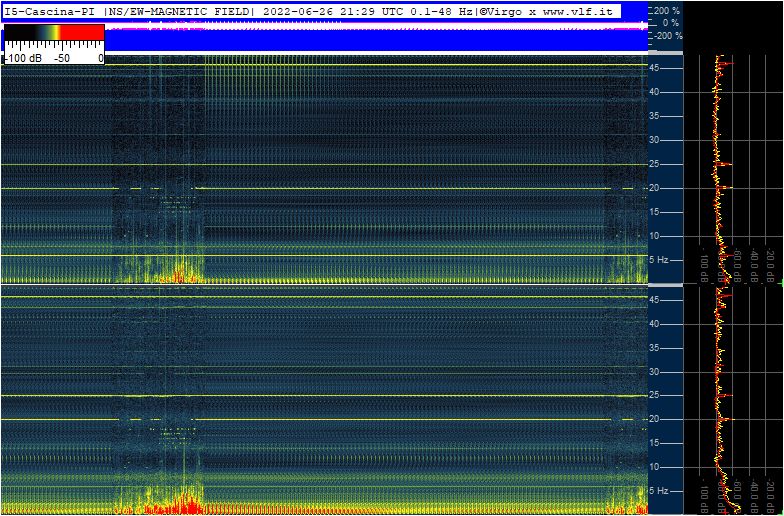Click the 40 Hz tick on lower spectrogram
Image resolution: width=784 pixels, height=516 pixels.
[654, 324]
